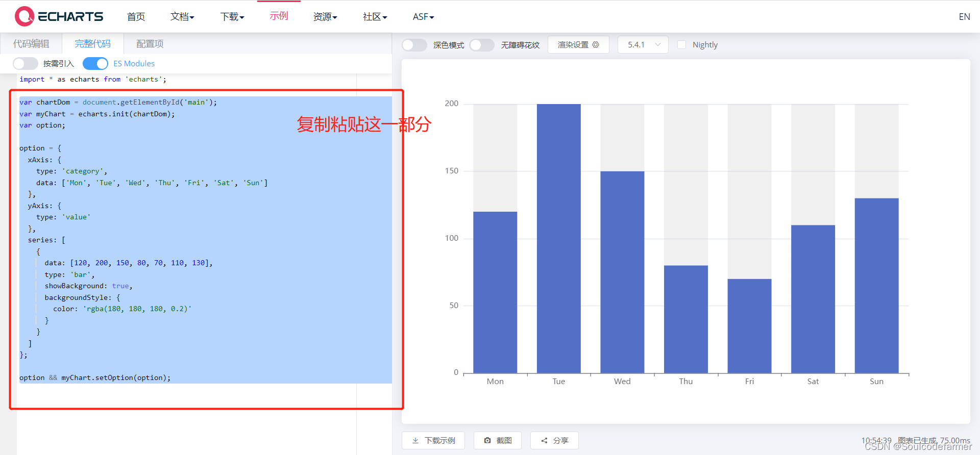Click the 截图 screenshot button
The height and width of the screenshot is (455, 980).
(x=498, y=440)
